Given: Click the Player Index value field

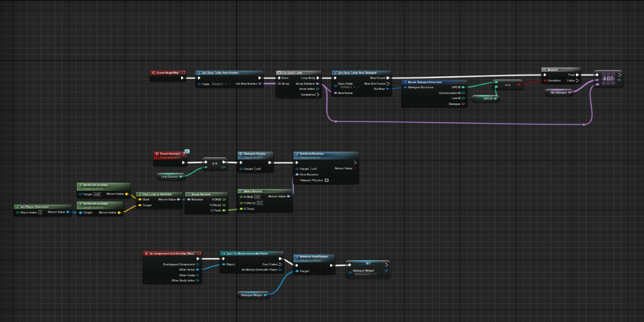Looking at the screenshot, I should click(40, 213).
